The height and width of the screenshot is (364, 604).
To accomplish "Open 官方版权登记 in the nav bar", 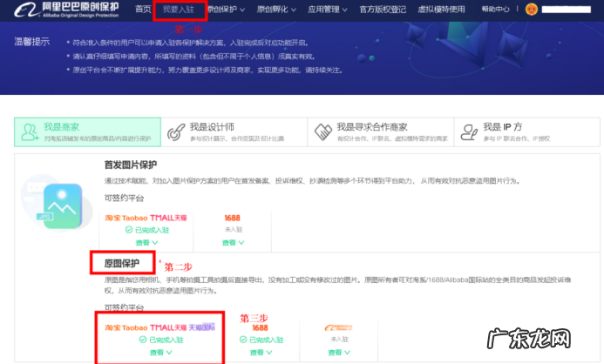I will 383,10.
